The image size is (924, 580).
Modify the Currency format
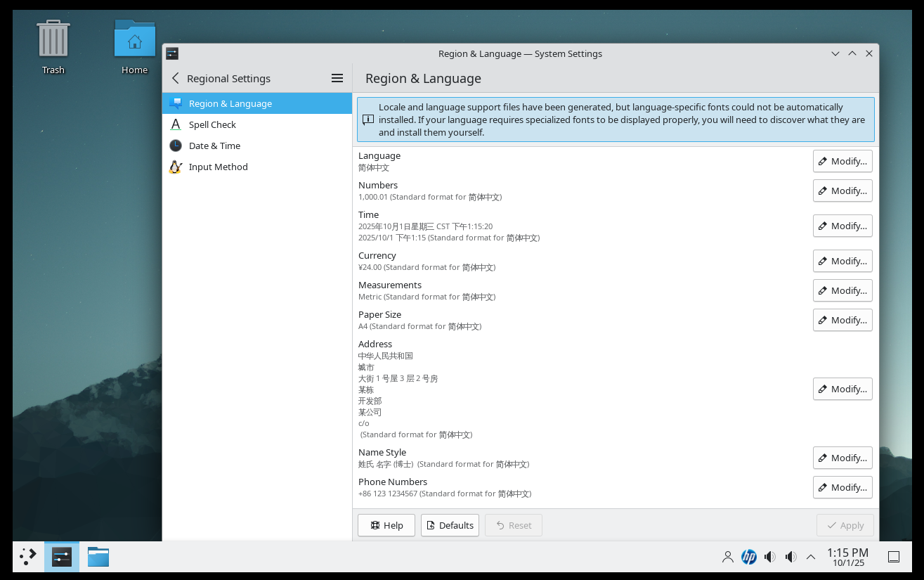pos(842,261)
